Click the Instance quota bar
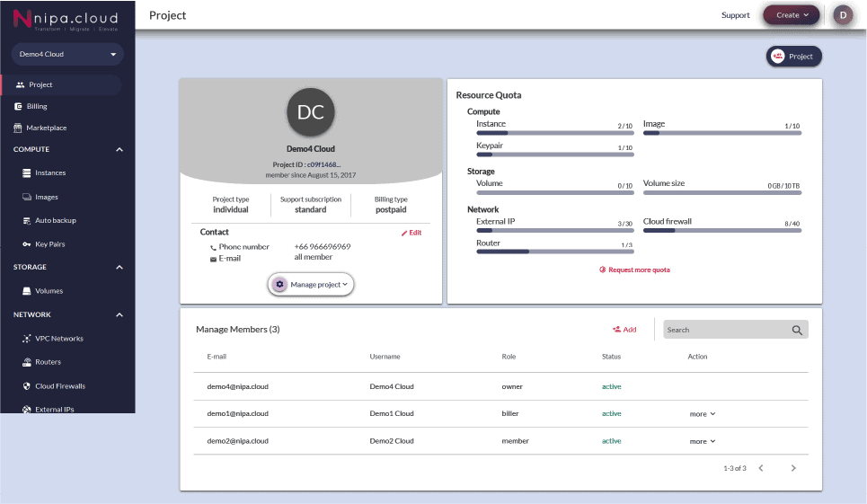Image resolution: width=867 pixels, height=504 pixels. tap(555, 133)
